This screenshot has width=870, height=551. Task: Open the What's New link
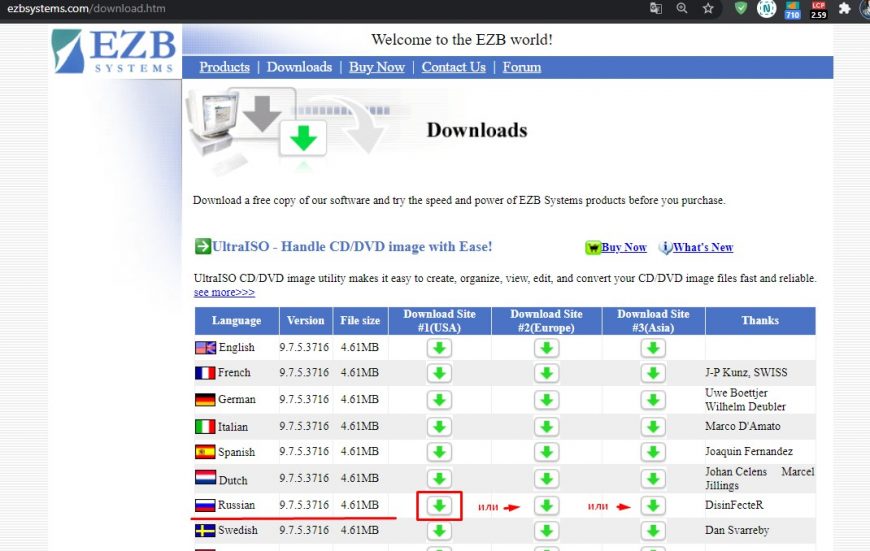(x=702, y=247)
